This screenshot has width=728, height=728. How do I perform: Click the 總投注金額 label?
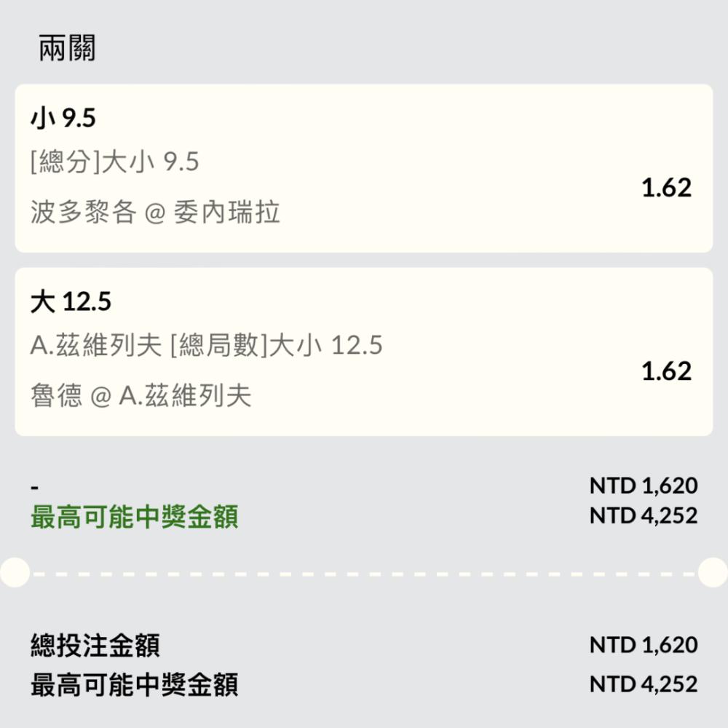point(95,645)
